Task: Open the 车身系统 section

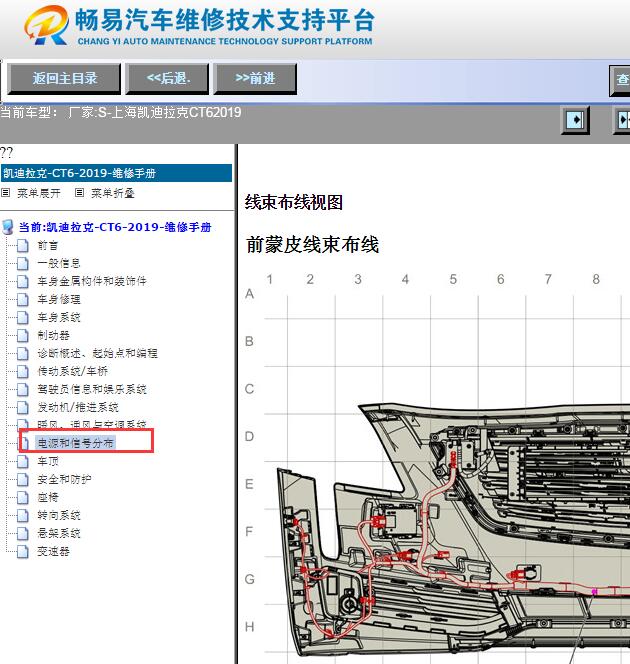Action: coord(58,317)
